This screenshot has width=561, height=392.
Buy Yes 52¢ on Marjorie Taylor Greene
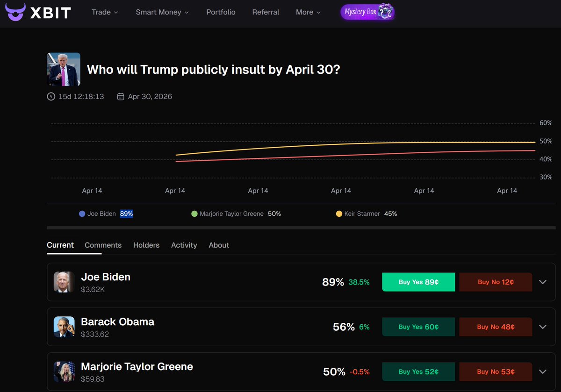pos(418,371)
